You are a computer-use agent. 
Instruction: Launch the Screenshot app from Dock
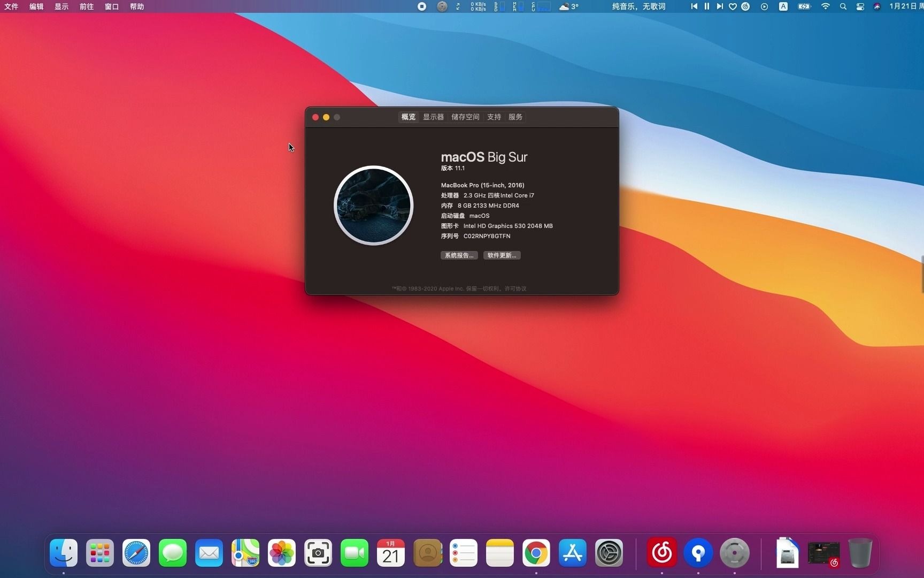point(318,553)
